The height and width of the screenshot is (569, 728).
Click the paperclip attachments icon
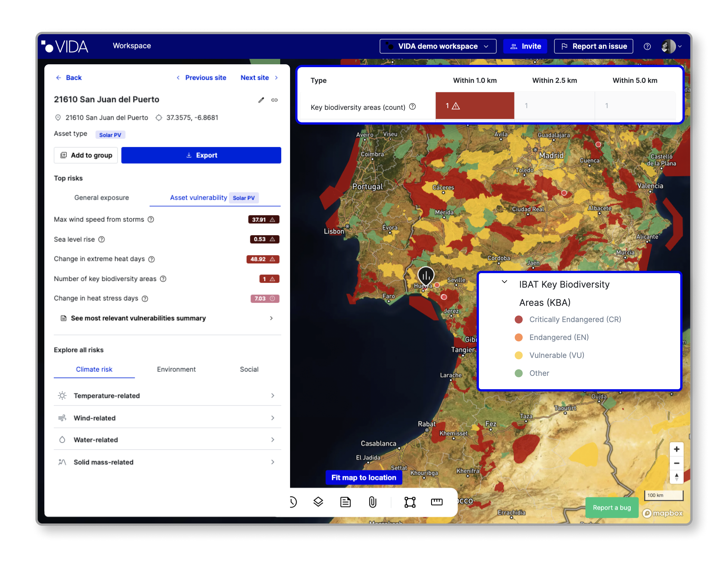pos(372,502)
